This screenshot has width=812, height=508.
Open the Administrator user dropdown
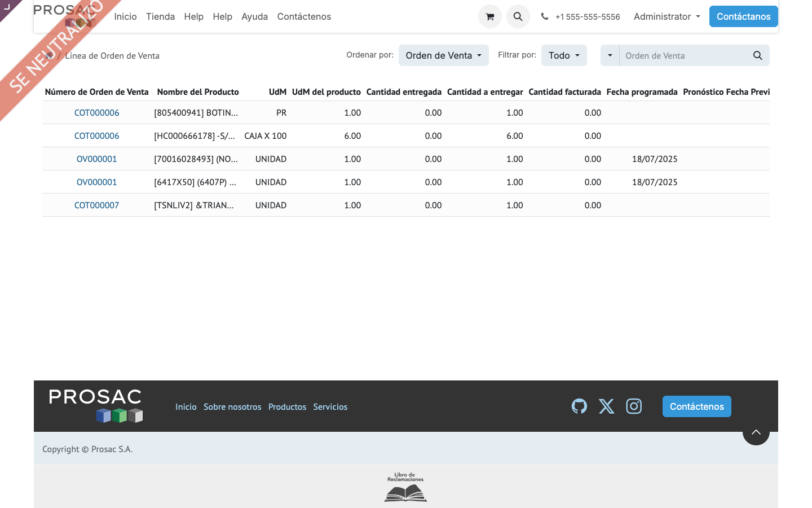[x=667, y=16]
